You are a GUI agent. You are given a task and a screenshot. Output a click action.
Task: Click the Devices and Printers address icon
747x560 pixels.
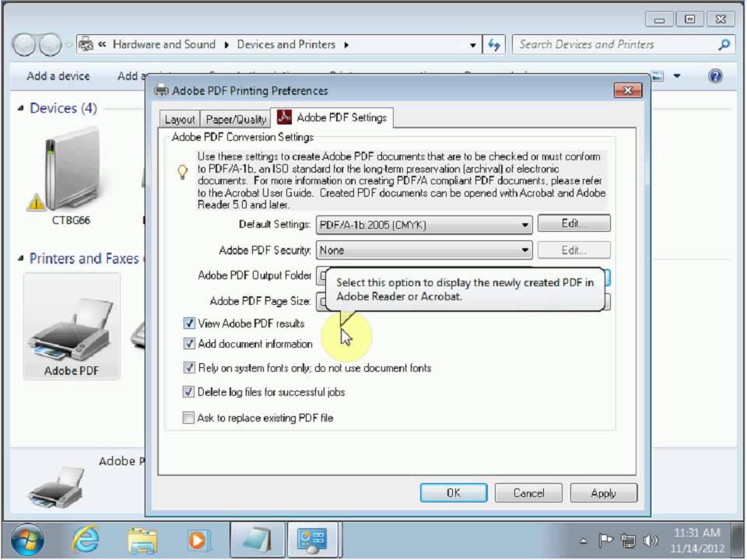(x=86, y=44)
